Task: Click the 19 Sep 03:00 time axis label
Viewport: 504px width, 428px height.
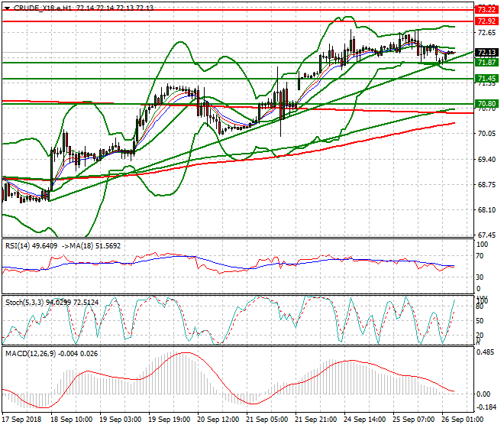Action: pyautogui.click(x=121, y=420)
